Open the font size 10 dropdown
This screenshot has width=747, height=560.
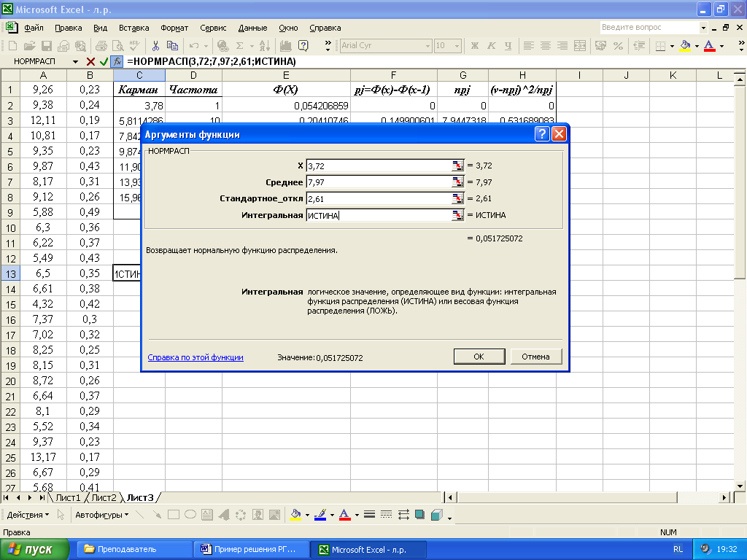coord(457,46)
